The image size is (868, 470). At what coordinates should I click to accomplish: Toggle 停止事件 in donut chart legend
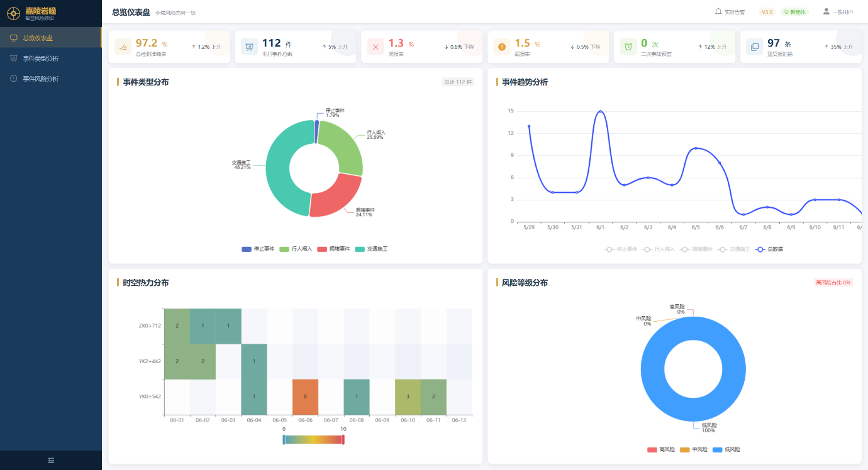click(259, 249)
